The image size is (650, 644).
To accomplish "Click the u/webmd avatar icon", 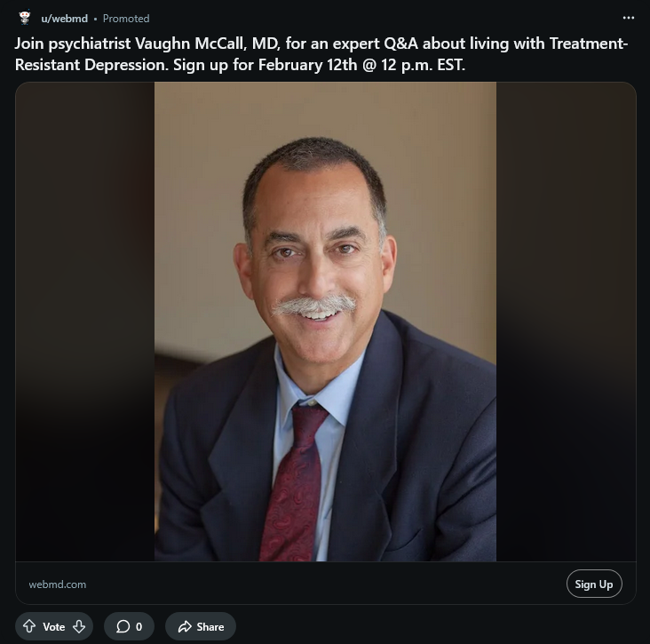I will pos(24,18).
